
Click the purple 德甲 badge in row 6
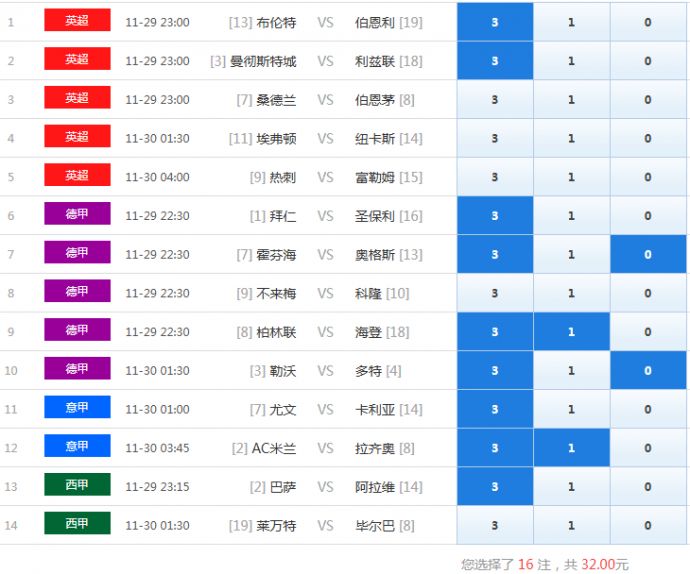pos(77,215)
